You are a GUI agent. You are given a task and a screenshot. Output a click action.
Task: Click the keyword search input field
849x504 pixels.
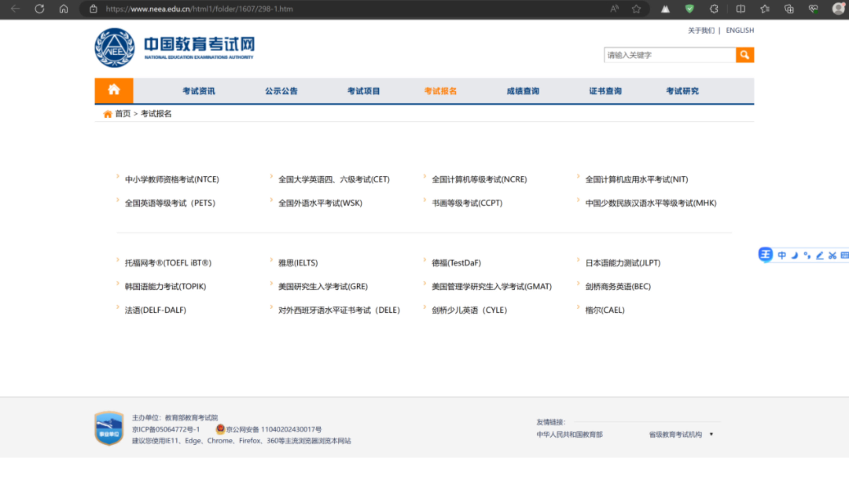pyautogui.click(x=669, y=55)
